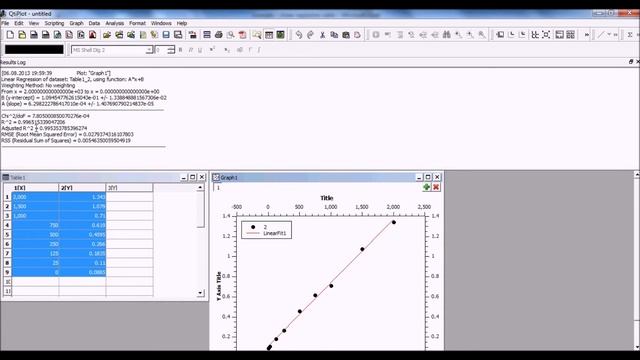Image resolution: width=640 pixels, height=360 pixels.
Task: Expand the Draw Line tool dropdown arrow
Action: pos(609,35)
